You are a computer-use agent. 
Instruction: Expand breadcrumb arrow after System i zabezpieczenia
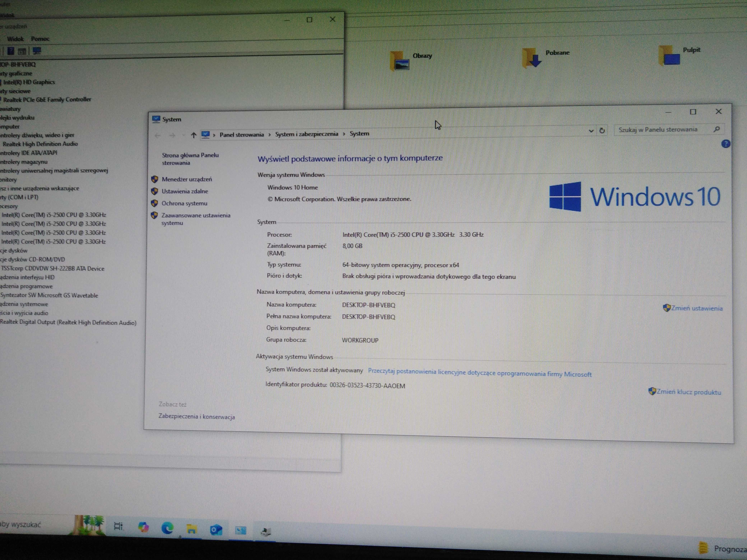(x=344, y=134)
